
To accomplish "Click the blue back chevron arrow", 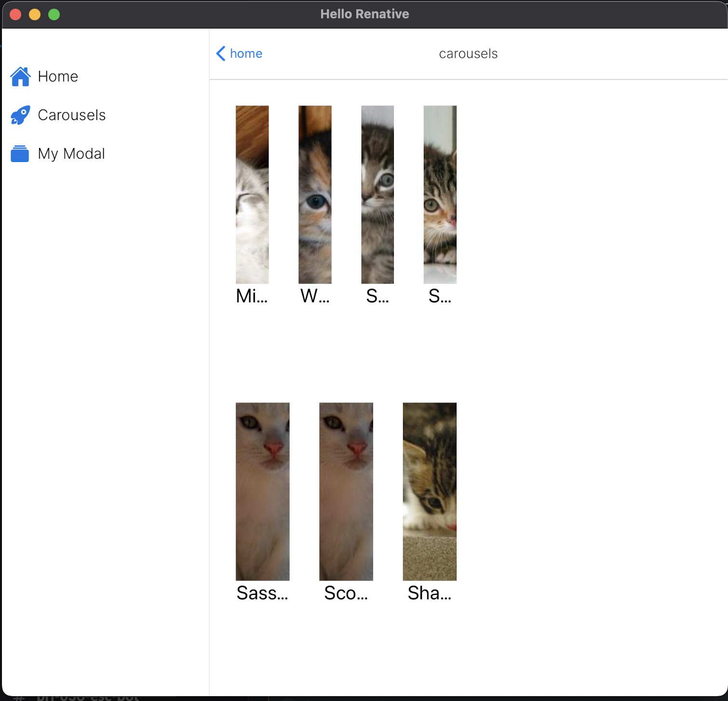I will pyautogui.click(x=221, y=54).
